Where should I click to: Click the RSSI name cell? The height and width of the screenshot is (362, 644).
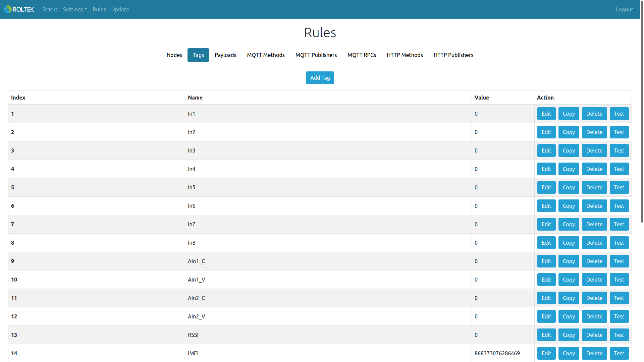(328, 335)
